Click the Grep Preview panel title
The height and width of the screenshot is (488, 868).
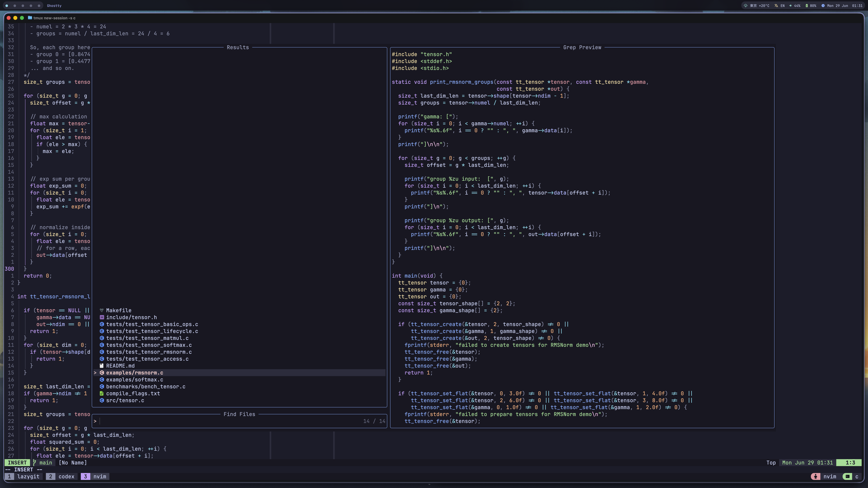[582, 47]
